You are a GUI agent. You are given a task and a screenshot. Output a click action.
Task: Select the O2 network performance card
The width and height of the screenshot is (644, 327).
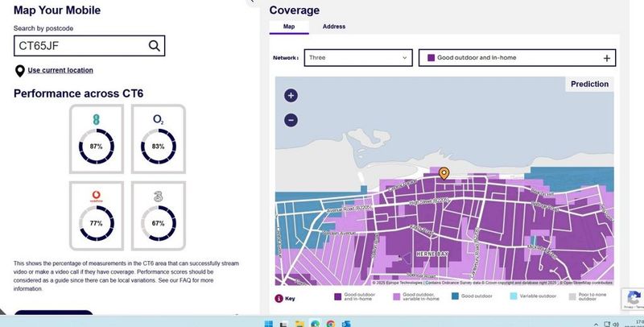click(158, 139)
